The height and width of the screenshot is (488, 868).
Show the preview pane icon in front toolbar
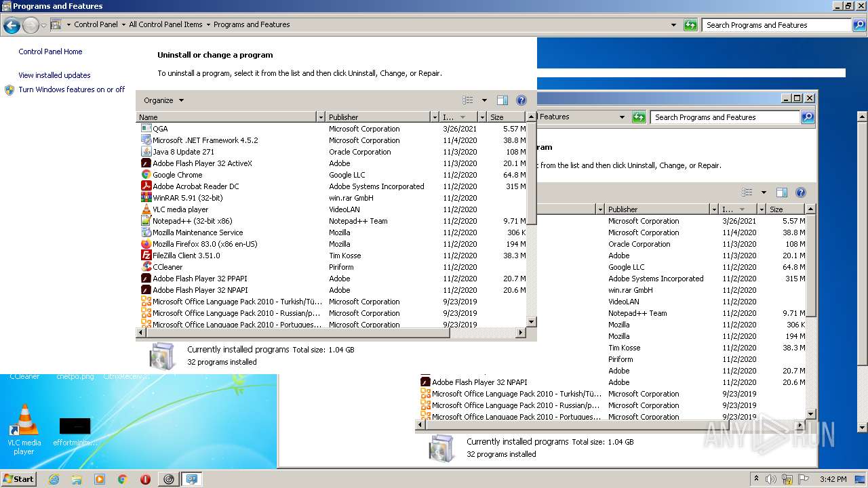[502, 100]
